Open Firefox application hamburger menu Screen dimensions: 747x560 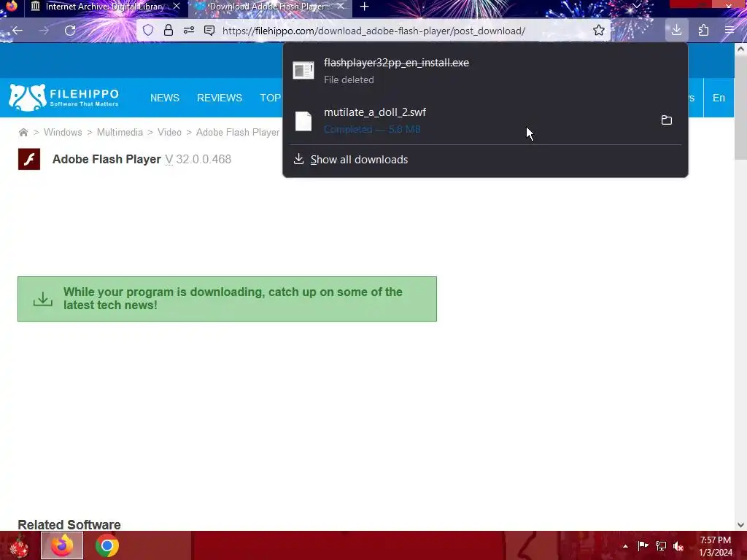[x=729, y=31]
